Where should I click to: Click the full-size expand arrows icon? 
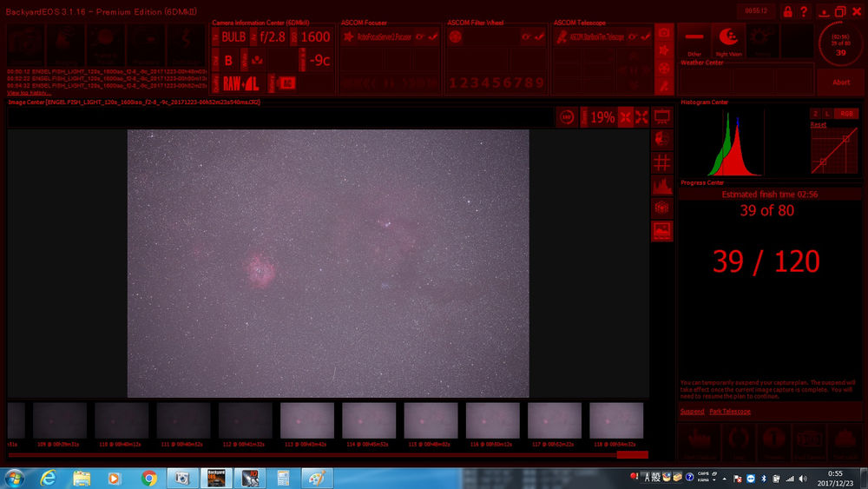tap(641, 117)
